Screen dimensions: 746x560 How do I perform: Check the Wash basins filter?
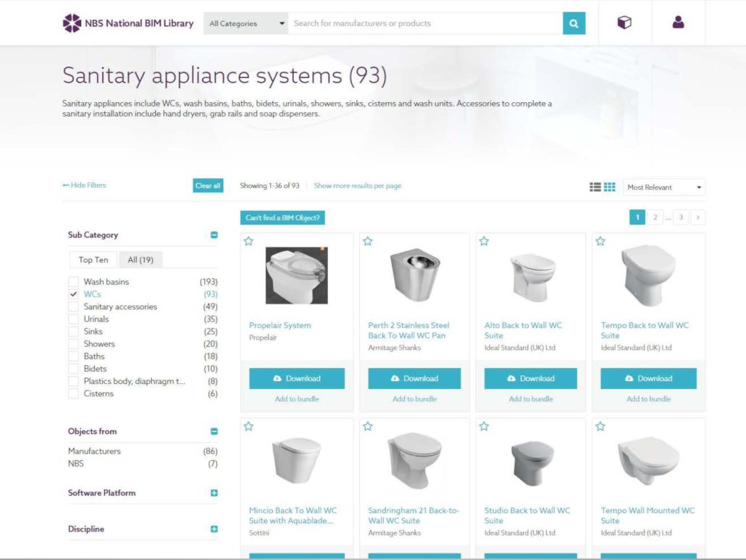(x=73, y=282)
